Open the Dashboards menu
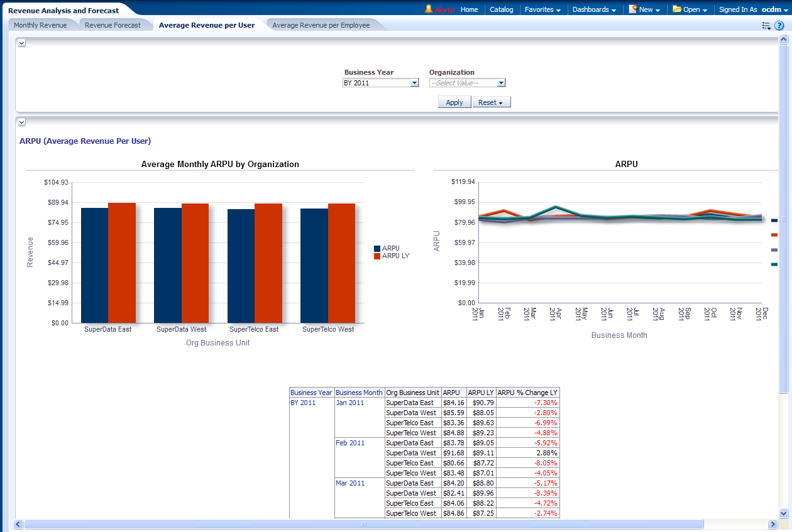This screenshot has width=792, height=532. point(594,9)
